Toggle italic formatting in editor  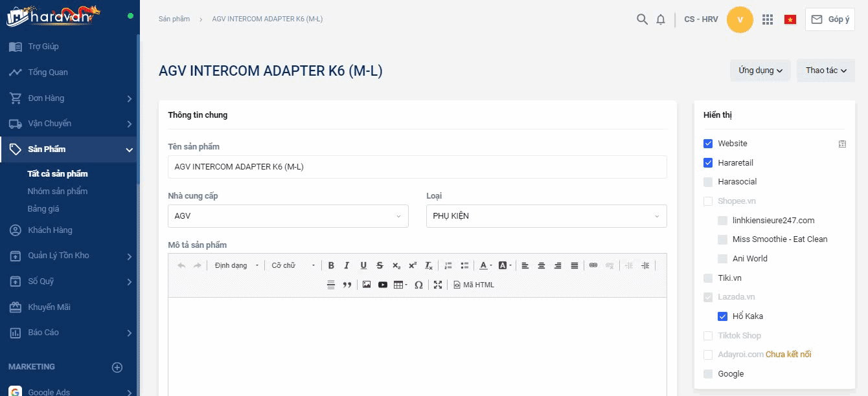tap(347, 265)
